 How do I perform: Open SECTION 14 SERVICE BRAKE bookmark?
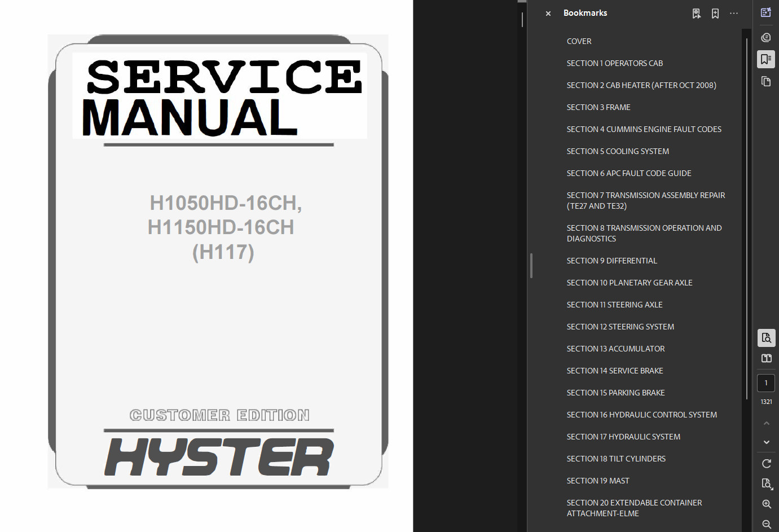[x=614, y=371]
